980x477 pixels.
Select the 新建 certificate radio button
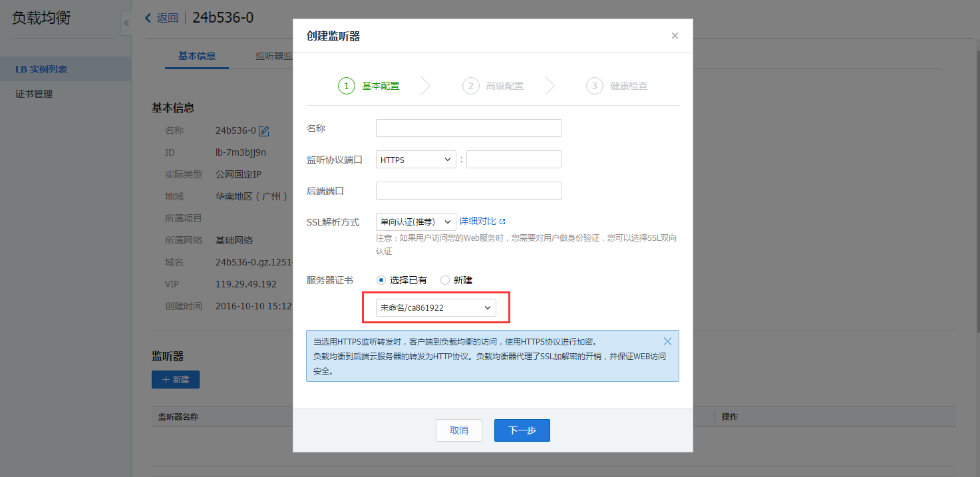(445, 280)
